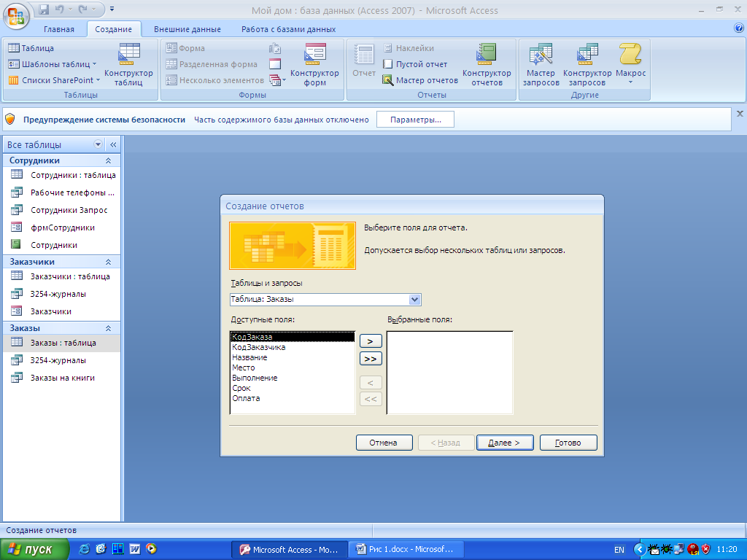The image size is (747, 560).
Task: Click Undo in quick access toolbar
Action: coord(60,9)
